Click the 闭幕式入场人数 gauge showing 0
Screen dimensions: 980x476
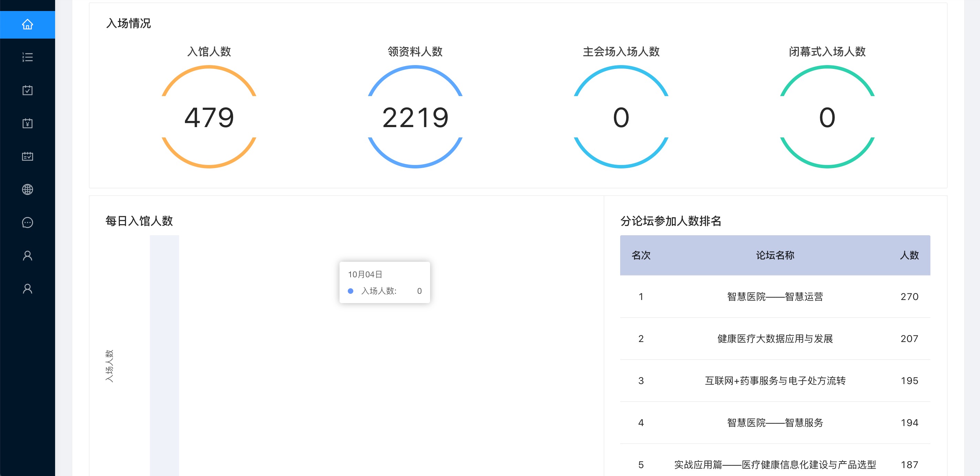click(x=827, y=117)
